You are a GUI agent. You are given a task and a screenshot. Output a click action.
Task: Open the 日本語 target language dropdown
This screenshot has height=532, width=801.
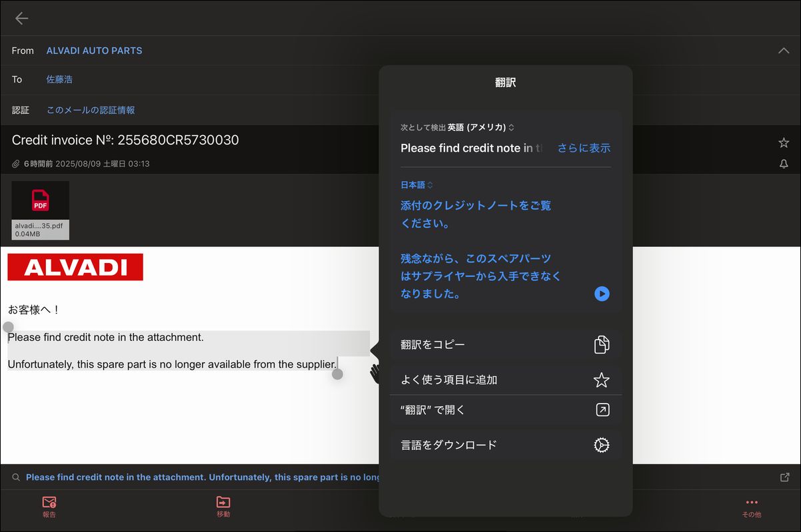pos(416,185)
